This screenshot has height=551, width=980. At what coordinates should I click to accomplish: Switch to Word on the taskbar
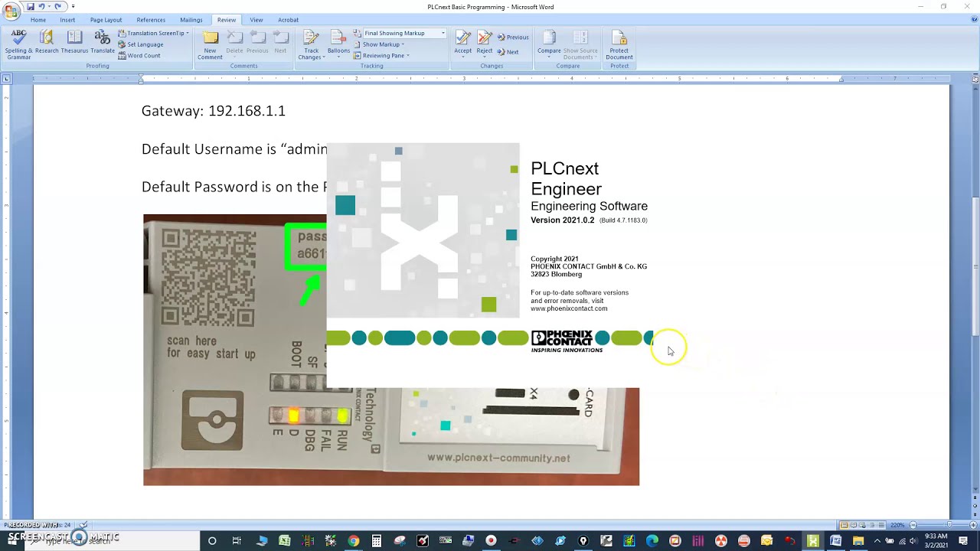(835, 541)
